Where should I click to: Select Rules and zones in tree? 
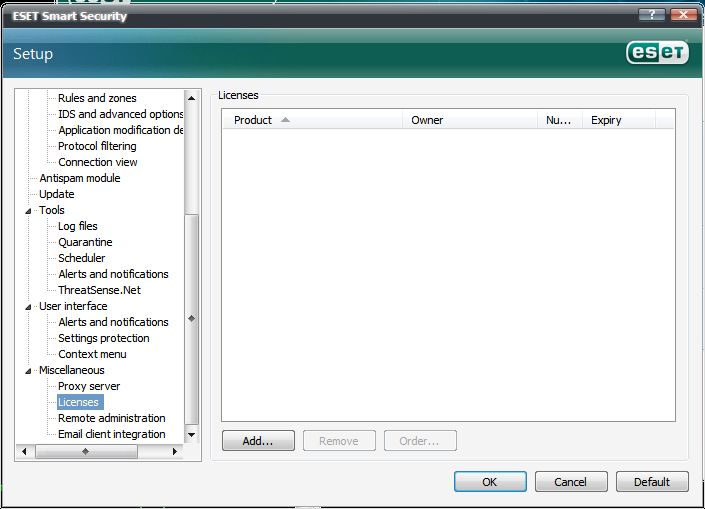[x=97, y=98]
